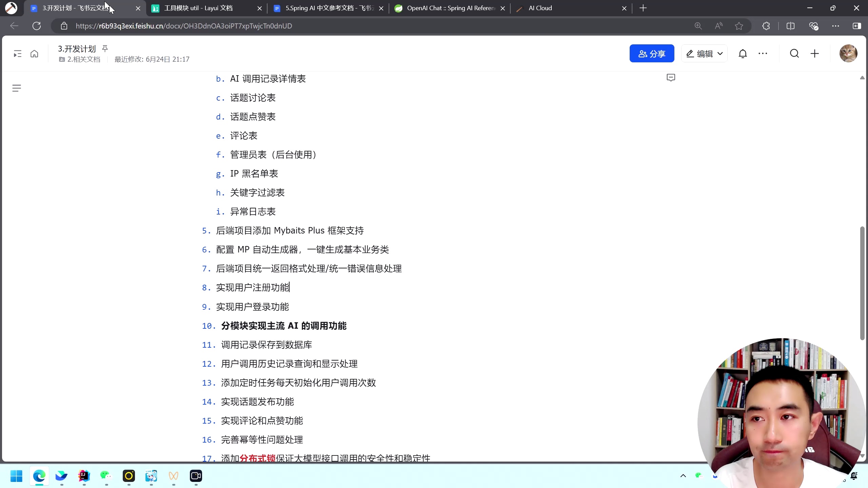Expand the 编辑 mode dropdown
Screen dimensions: 868x488
pyautogui.click(x=720, y=53)
